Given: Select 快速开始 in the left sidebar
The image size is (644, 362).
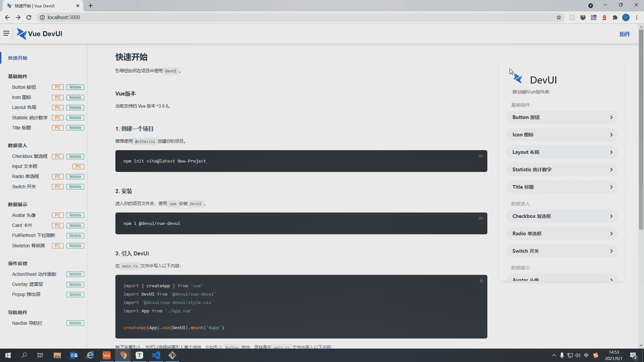Looking at the screenshot, I should point(18,58).
